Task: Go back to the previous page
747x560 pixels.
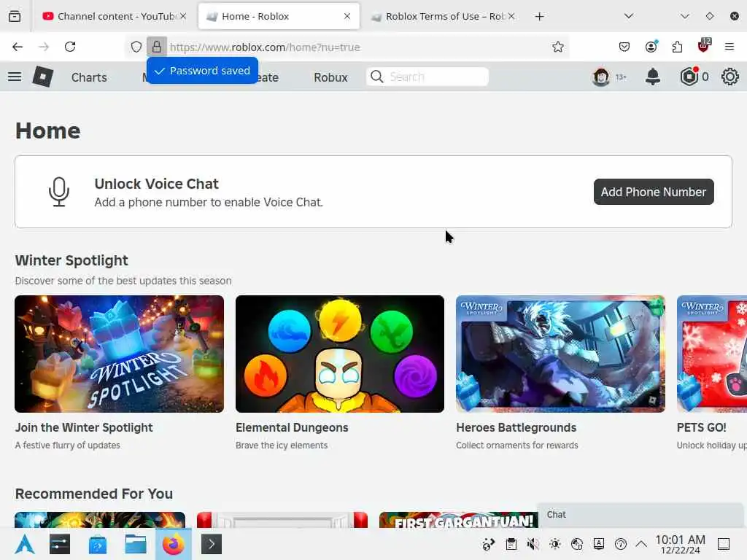Action: 18,47
